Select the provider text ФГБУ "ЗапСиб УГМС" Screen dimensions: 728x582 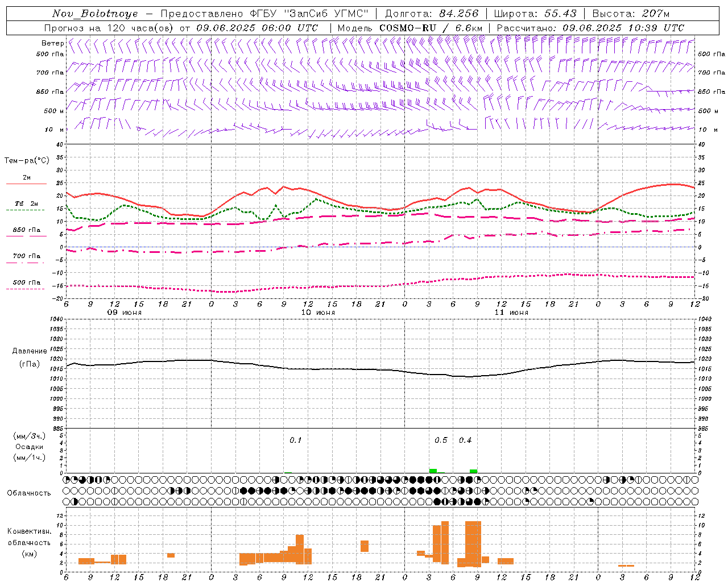click(309, 14)
